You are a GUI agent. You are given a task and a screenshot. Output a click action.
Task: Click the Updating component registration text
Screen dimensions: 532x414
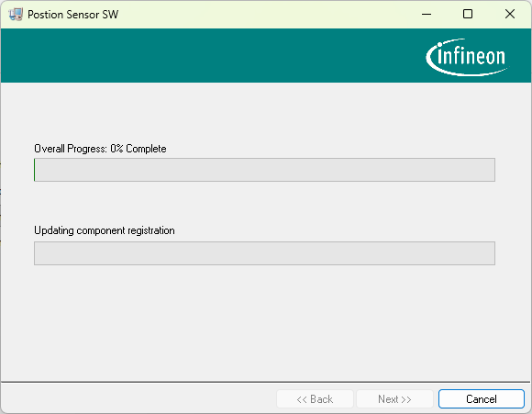pyautogui.click(x=105, y=230)
